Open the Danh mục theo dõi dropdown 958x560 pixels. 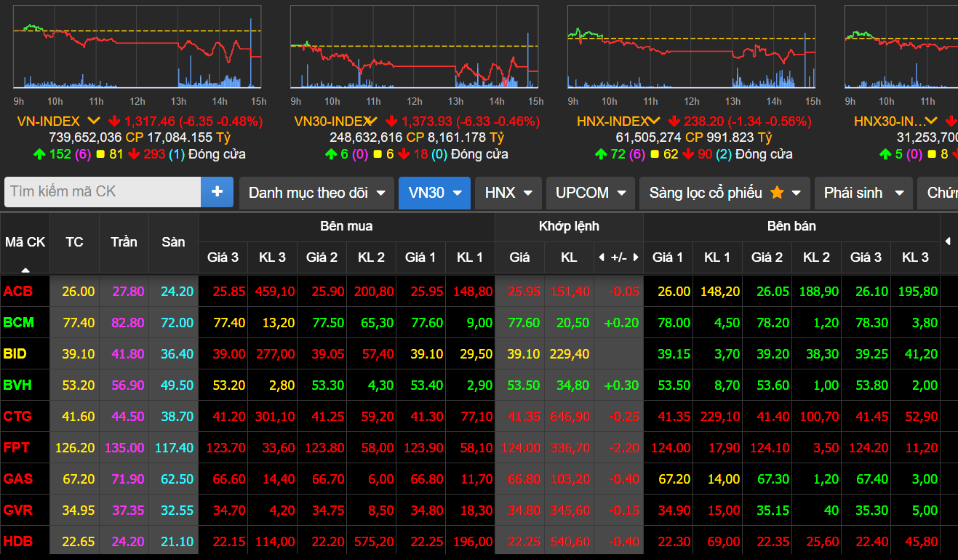click(x=316, y=193)
